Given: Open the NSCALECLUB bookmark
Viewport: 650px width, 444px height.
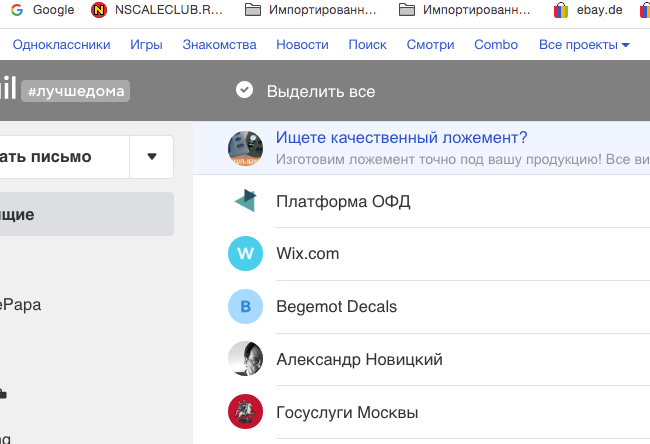Looking at the screenshot, I should (157, 10).
